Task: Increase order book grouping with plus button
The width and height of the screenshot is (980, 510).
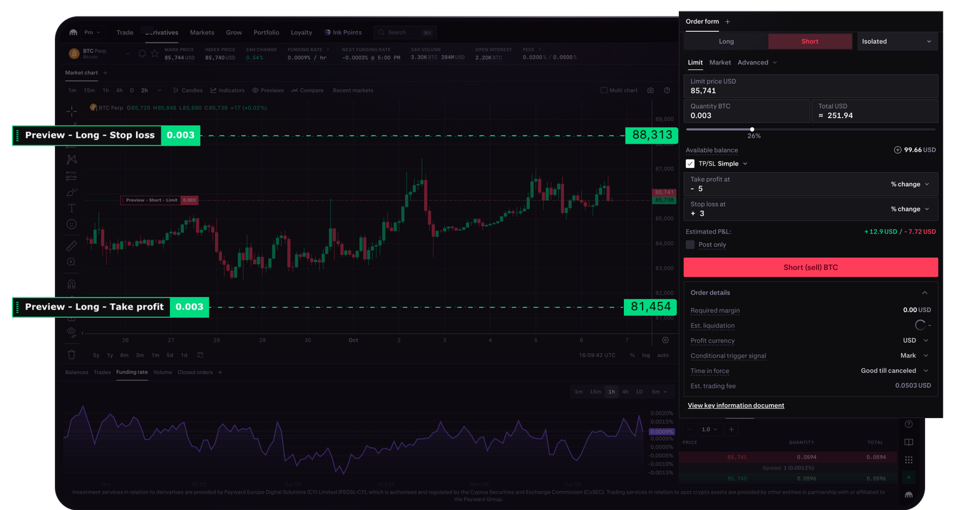Action: 731,430
